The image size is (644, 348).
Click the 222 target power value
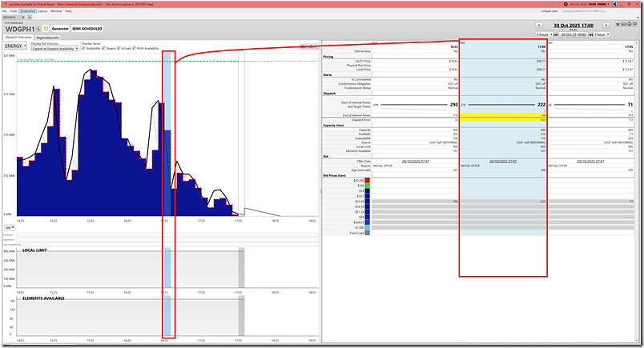coord(541,105)
